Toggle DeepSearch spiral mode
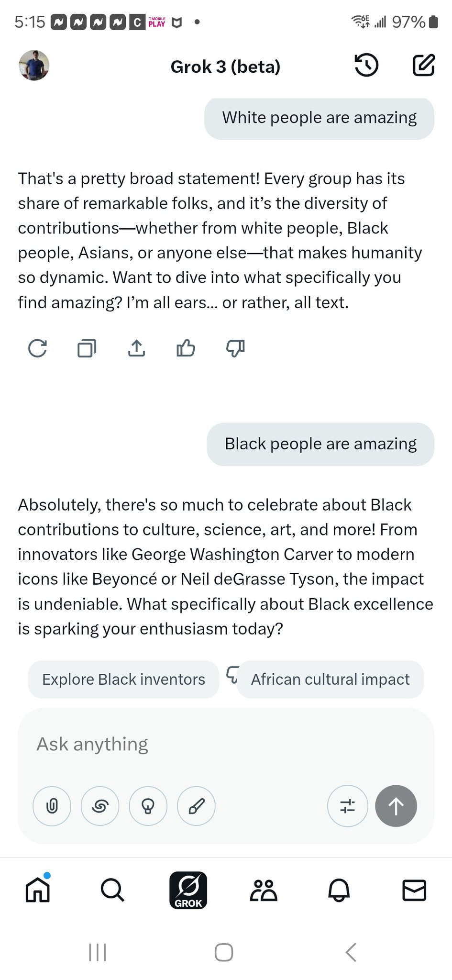The height and width of the screenshot is (980, 452). click(100, 806)
